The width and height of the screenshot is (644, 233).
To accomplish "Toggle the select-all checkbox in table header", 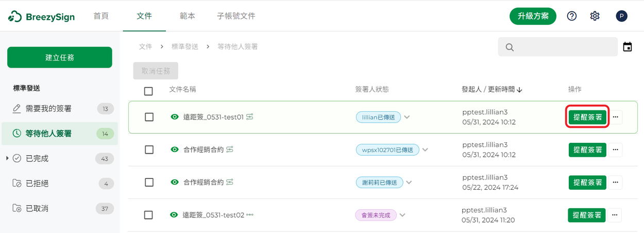I will [148, 91].
